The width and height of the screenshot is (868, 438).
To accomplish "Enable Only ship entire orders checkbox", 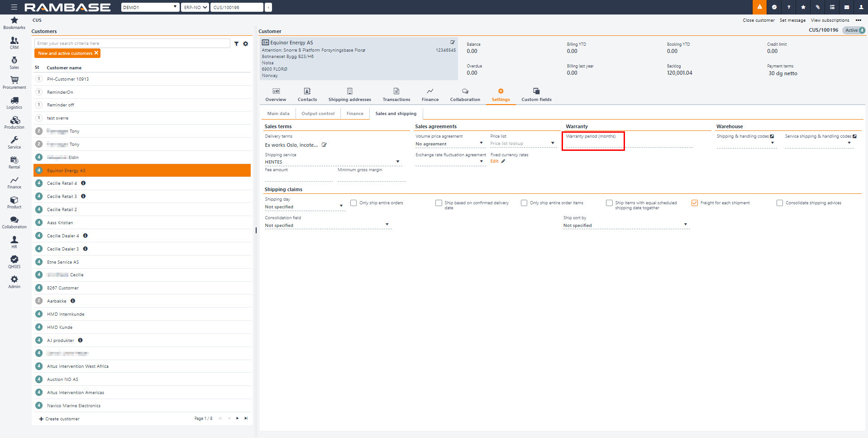I will click(x=353, y=203).
